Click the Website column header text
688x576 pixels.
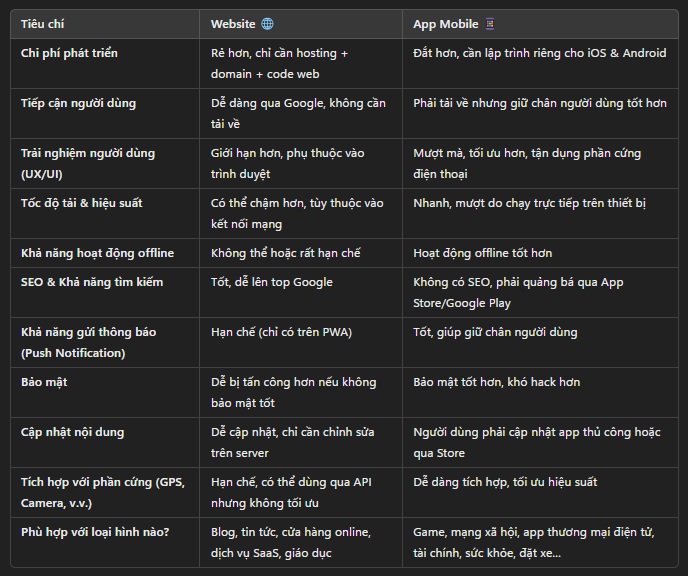point(233,24)
